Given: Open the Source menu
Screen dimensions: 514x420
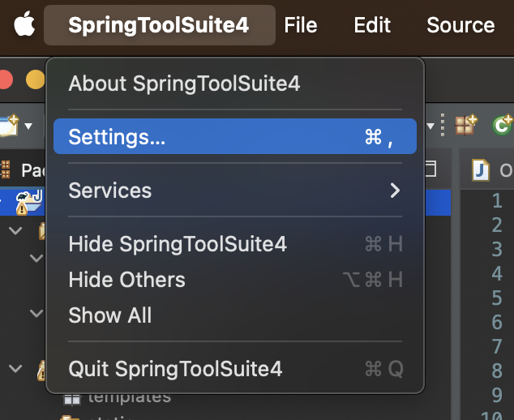Looking at the screenshot, I should (460, 25).
